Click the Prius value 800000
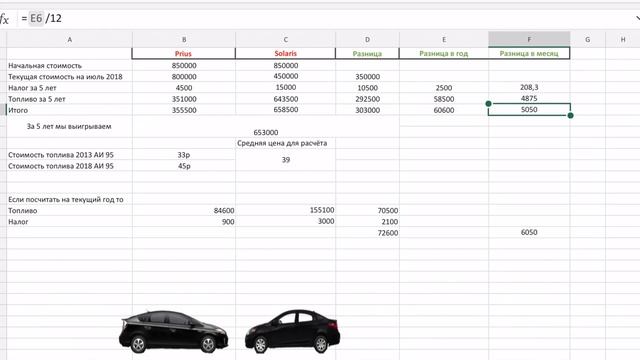 tap(184, 76)
